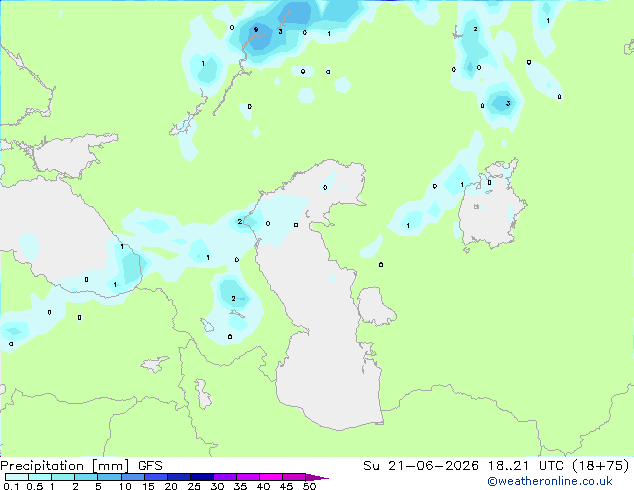Click the '9' precipitation value on the map

point(256,30)
